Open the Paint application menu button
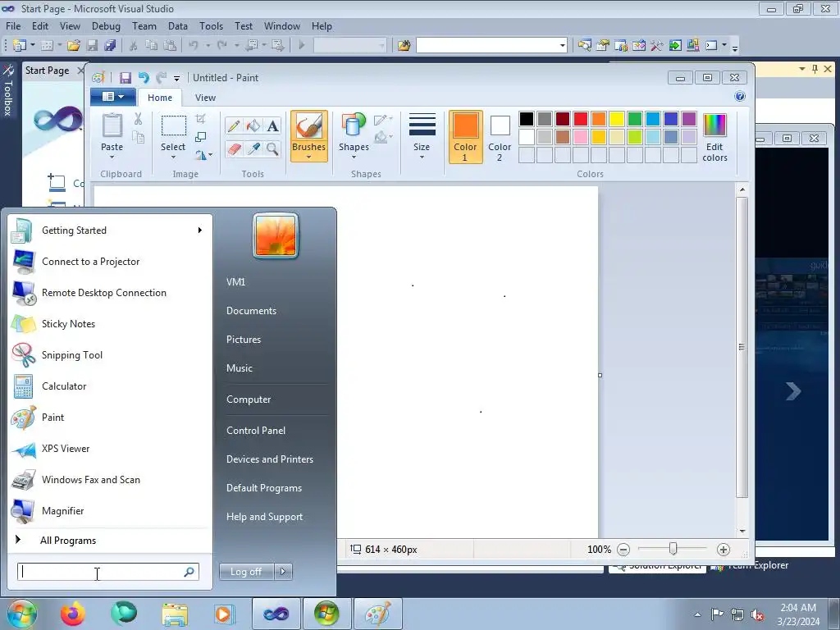Screen dimensions: 840x630 [x=112, y=97]
